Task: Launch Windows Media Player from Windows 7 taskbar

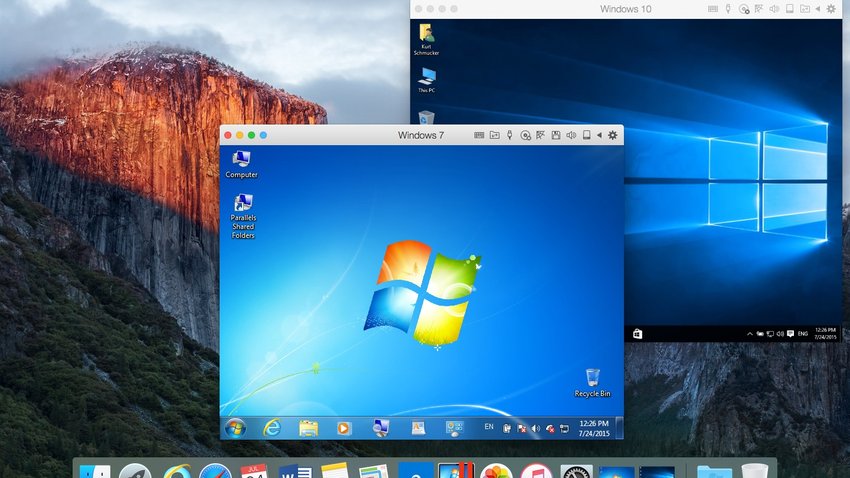Action: click(x=343, y=429)
